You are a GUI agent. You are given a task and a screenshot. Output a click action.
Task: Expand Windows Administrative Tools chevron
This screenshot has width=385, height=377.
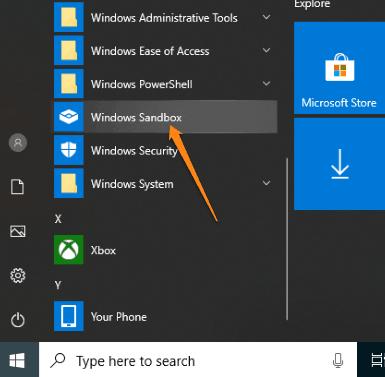pyautogui.click(x=266, y=17)
